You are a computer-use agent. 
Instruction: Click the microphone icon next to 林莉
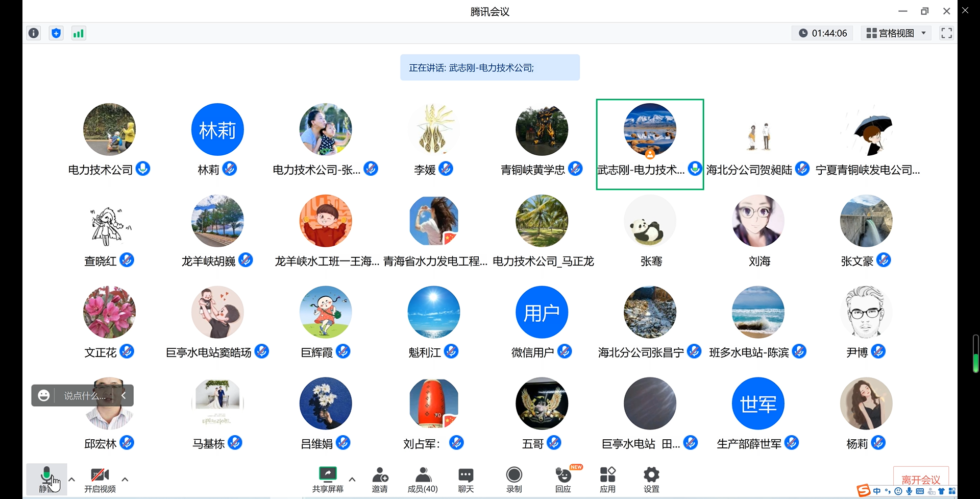click(230, 169)
